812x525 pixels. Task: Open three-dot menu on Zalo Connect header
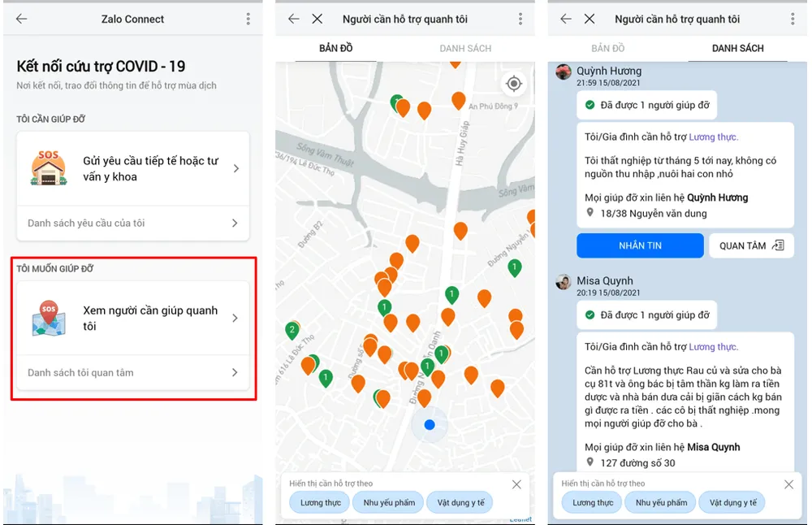coord(248,19)
